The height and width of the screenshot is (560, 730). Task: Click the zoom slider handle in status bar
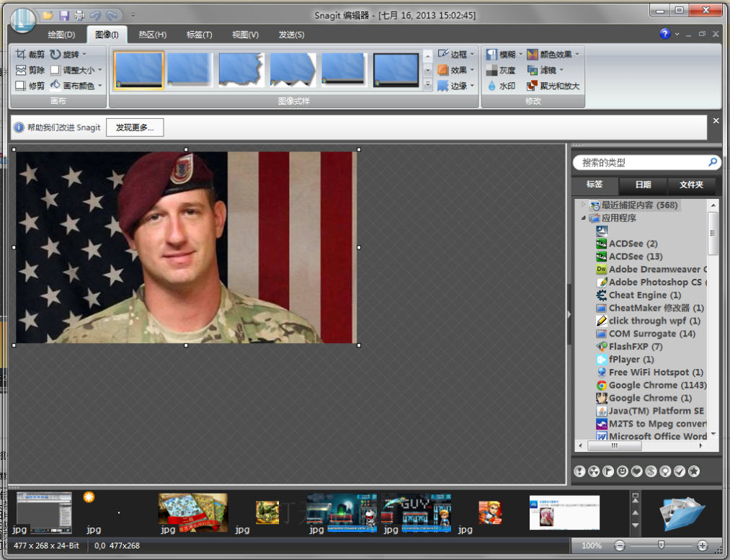(x=661, y=546)
